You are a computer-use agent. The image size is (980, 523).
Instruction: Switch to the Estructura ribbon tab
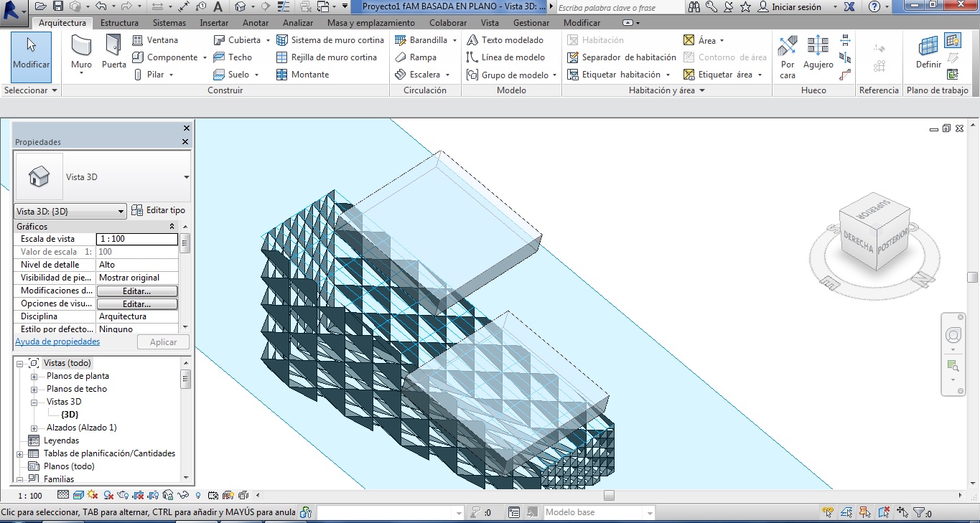pyautogui.click(x=119, y=23)
